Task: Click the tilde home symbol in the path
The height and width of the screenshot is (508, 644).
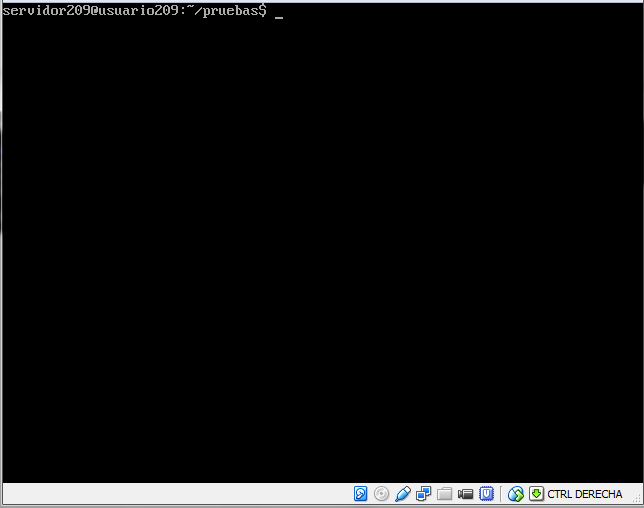Action: [189, 8]
